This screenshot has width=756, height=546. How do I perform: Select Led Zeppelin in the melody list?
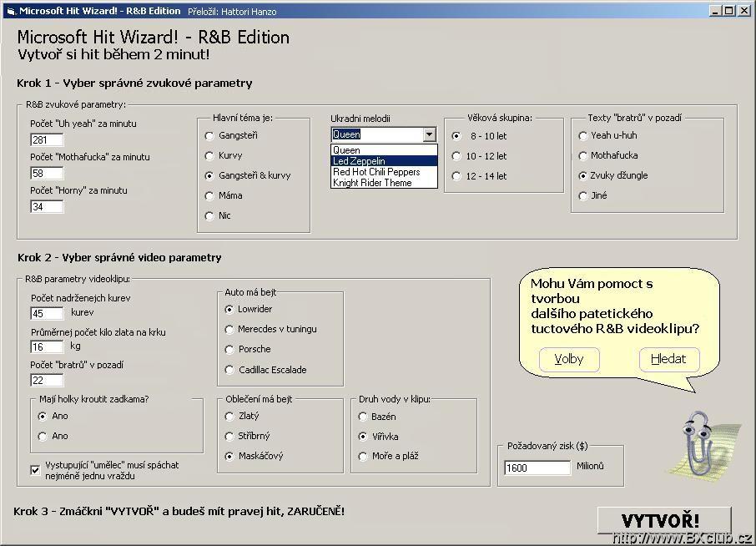click(x=385, y=161)
